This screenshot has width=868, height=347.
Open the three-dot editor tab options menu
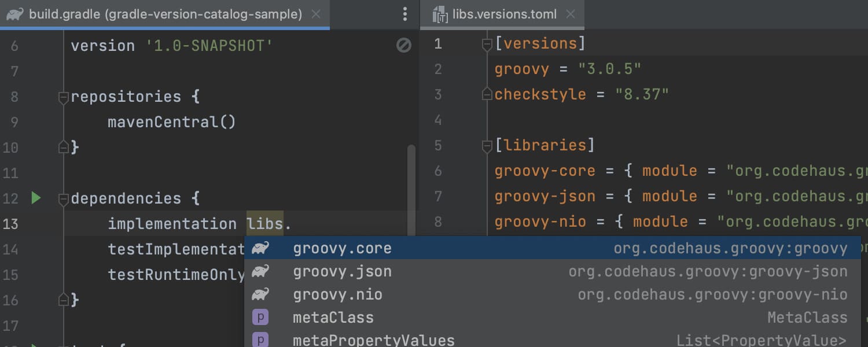coord(404,14)
